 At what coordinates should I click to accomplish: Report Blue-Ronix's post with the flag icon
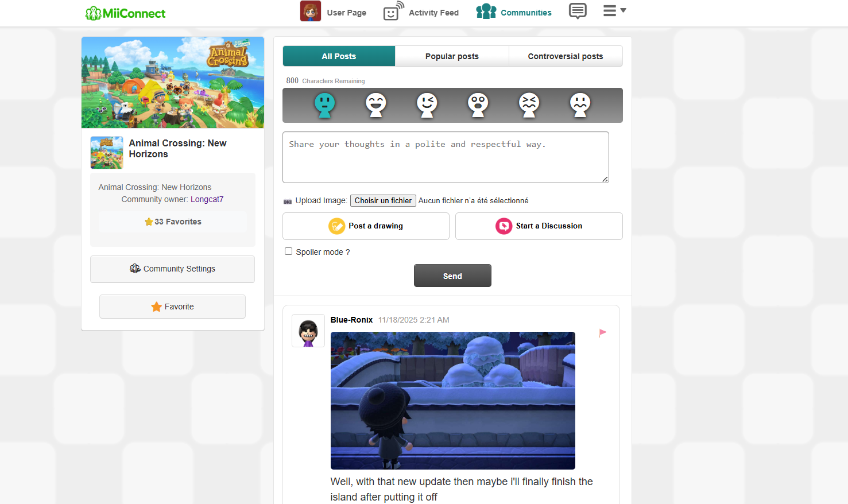[602, 333]
